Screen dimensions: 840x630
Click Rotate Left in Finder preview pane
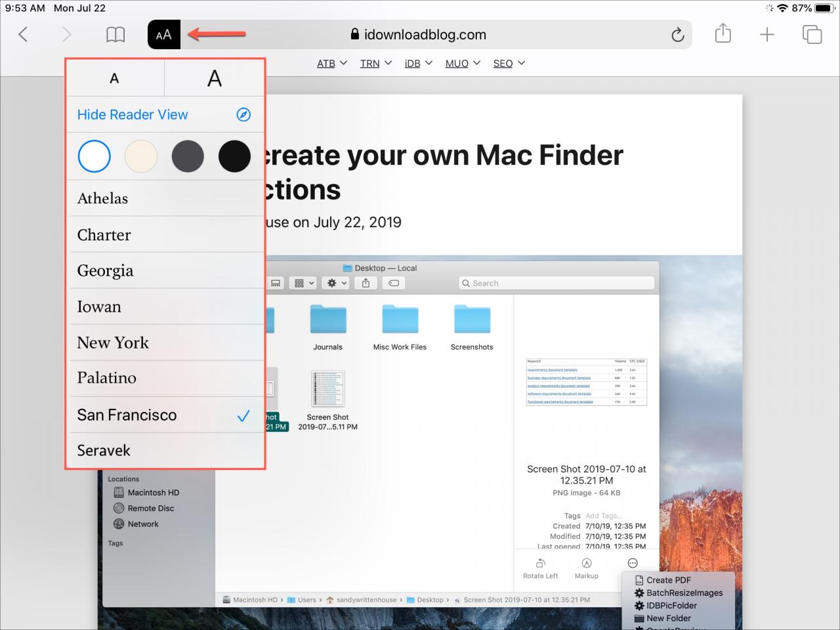pyautogui.click(x=541, y=568)
